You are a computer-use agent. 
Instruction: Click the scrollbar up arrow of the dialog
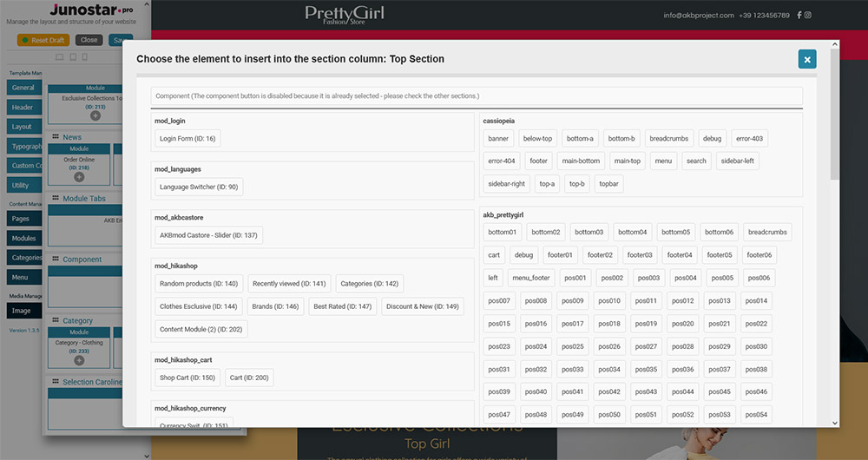[835, 43]
